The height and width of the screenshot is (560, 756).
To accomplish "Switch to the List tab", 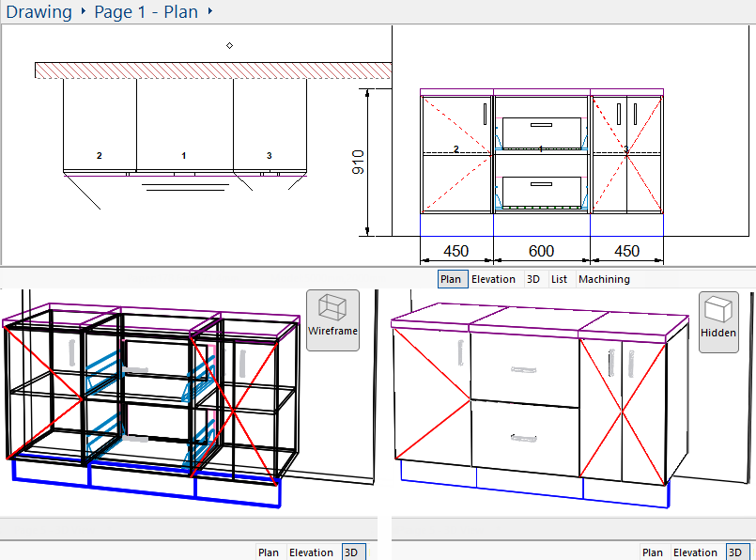I will [x=560, y=279].
